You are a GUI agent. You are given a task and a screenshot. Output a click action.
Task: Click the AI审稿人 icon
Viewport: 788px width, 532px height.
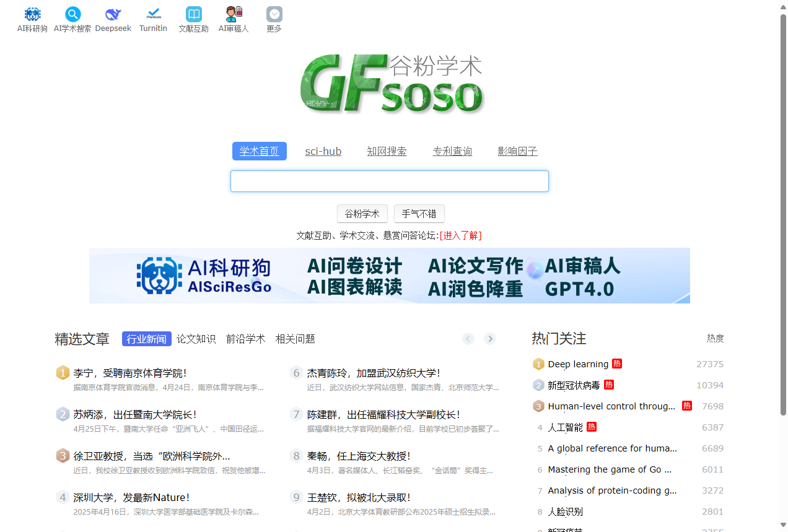click(234, 15)
